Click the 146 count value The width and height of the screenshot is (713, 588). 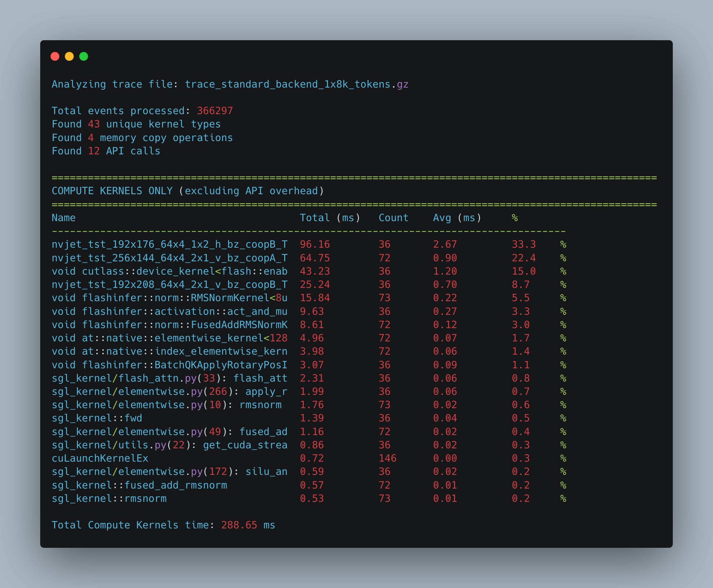[x=387, y=458]
